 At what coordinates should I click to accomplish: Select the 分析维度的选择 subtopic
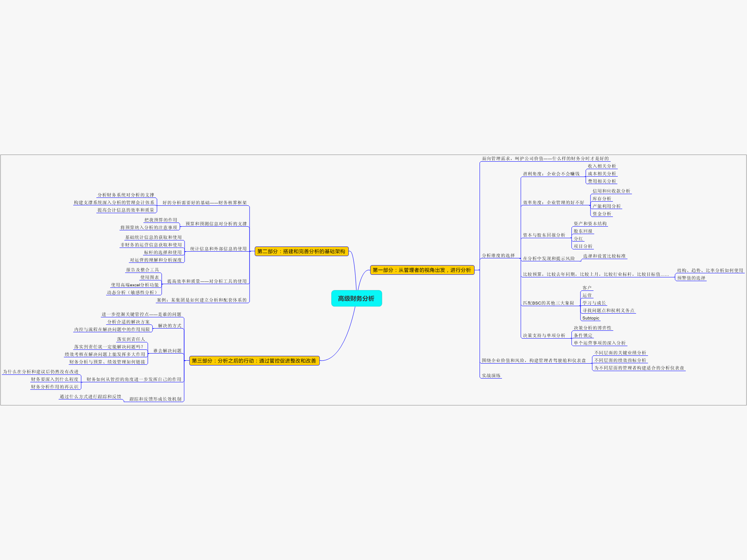pos(498,256)
